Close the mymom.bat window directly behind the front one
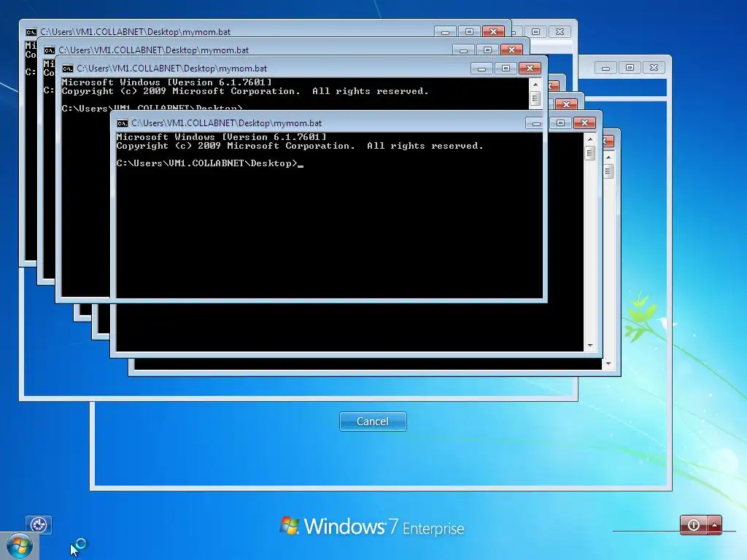Viewport: 747px width, 560px height. (x=530, y=69)
